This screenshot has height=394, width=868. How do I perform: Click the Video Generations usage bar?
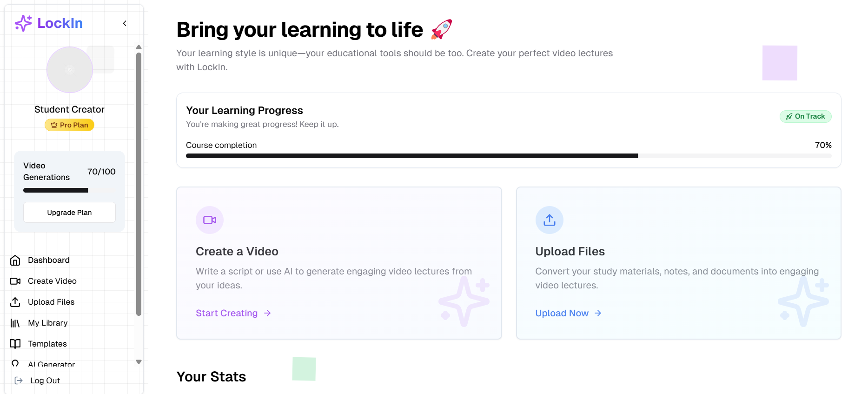(x=69, y=190)
